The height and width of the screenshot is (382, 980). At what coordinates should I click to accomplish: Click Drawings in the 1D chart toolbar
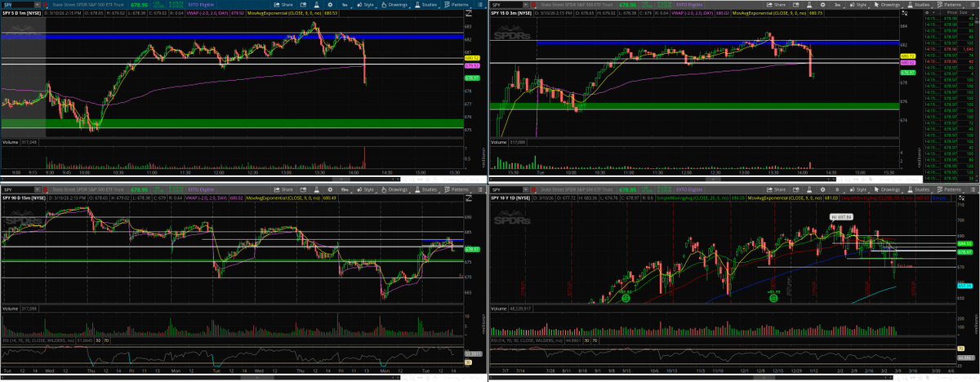coord(887,190)
